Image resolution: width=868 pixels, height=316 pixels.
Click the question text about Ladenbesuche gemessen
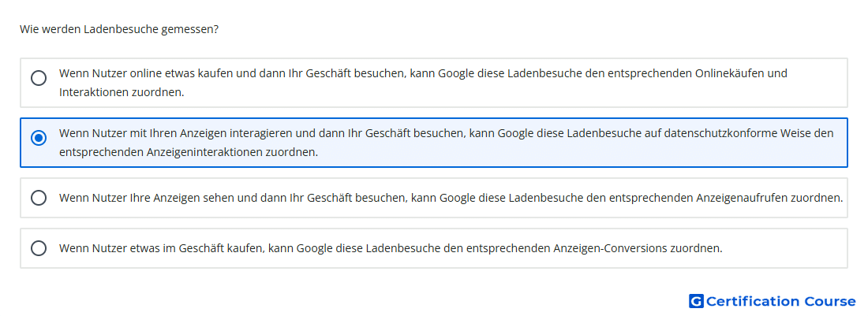119,29
